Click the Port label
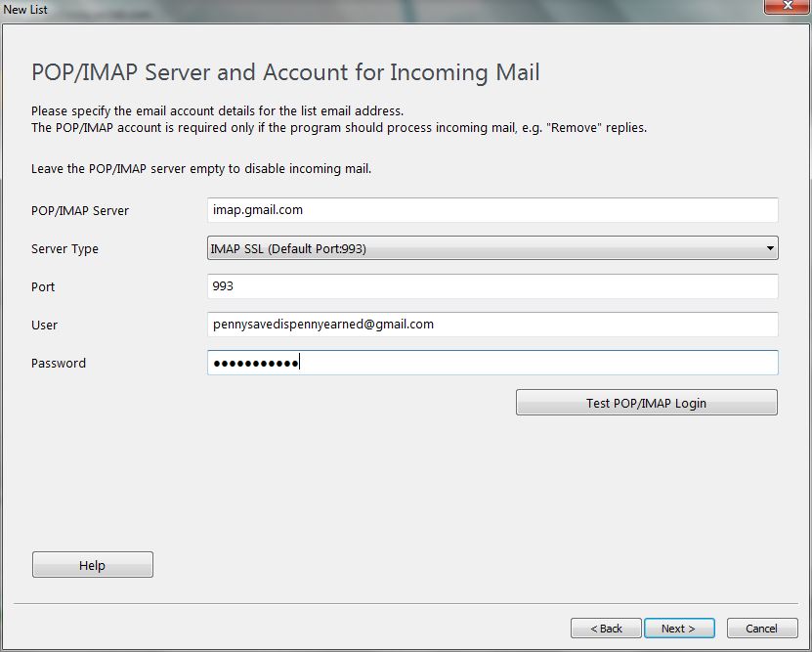This screenshot has width=812, height=652. [x=43, y=286]
